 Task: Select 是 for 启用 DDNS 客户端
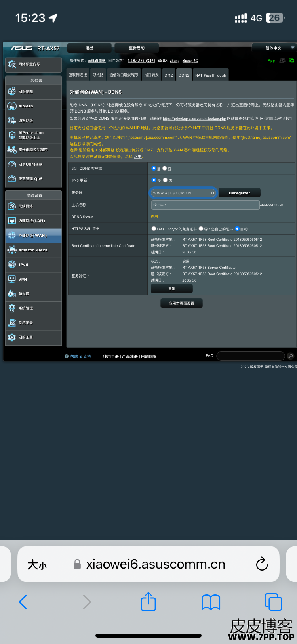[154, 168]
